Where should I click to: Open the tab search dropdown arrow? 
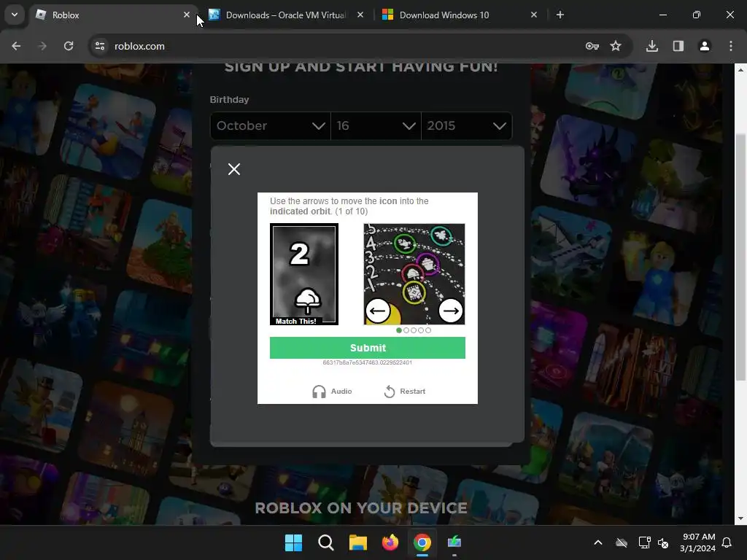(x=15, y=15)
